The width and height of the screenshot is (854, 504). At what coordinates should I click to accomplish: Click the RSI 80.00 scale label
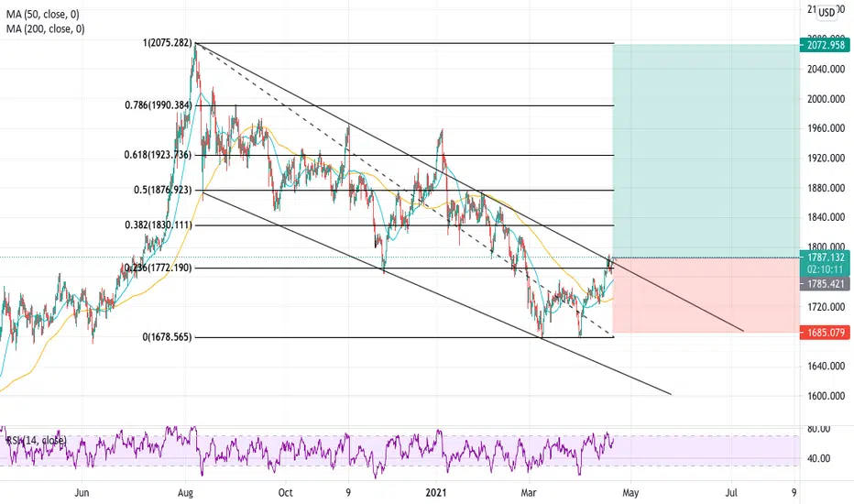pos(818,429)
